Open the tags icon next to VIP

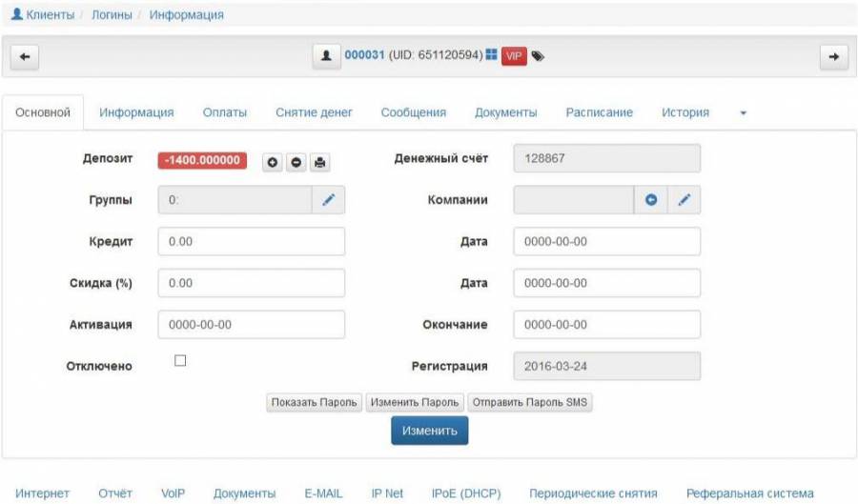point(538,56)
